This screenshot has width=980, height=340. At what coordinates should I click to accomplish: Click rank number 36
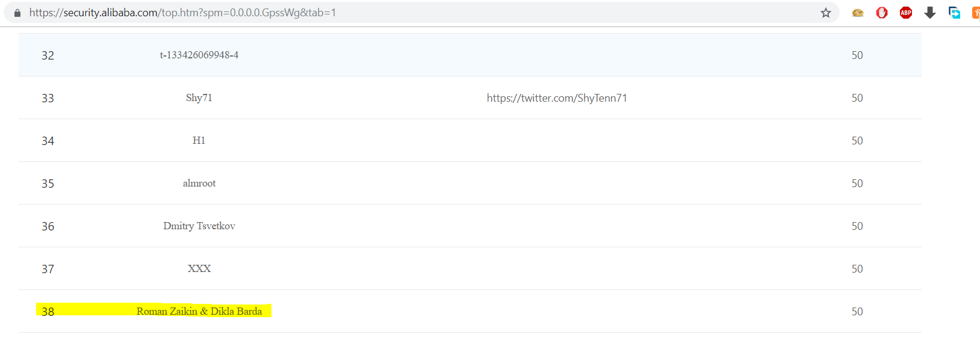(48, 226)
